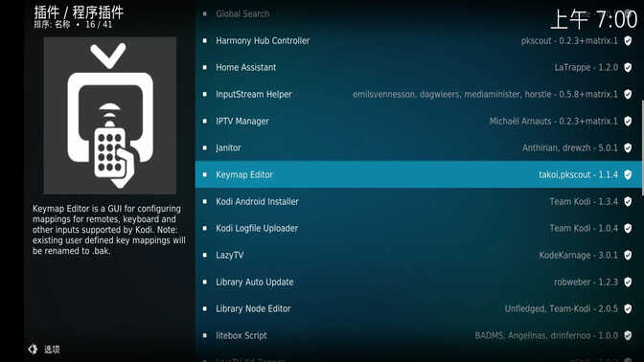Open Library Node Editor entry
Image resolution: width=644 pixels, height=362 pixels.
[418, 308]
